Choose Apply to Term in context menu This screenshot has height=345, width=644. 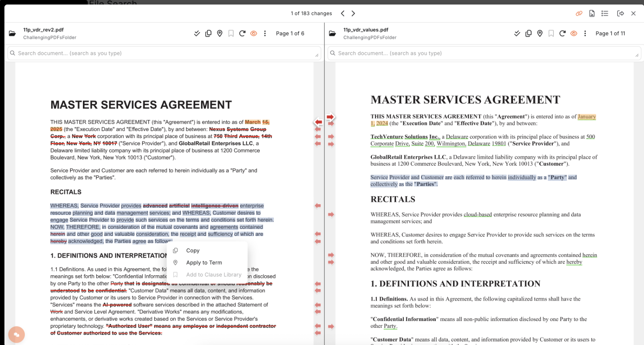click(204, 263)
